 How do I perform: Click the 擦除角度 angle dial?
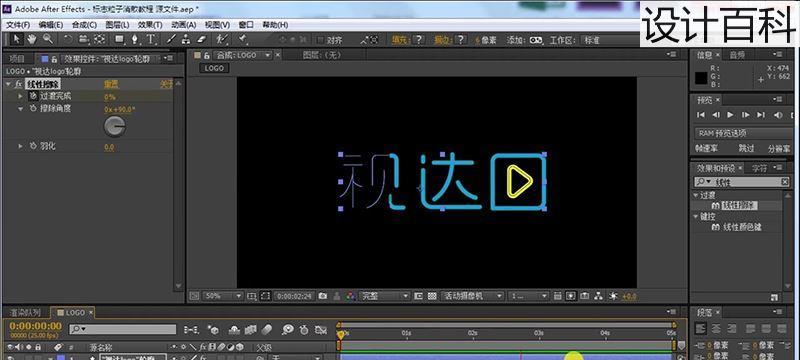(114, 126)
